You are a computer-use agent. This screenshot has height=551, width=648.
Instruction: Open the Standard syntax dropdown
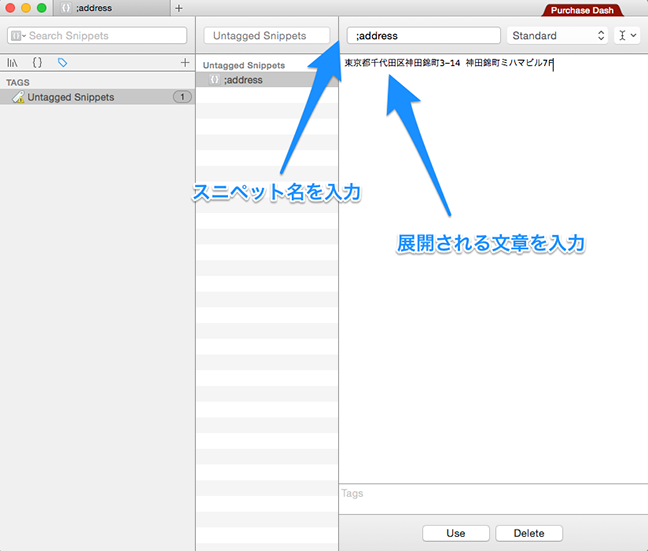[x=557, y=36]
